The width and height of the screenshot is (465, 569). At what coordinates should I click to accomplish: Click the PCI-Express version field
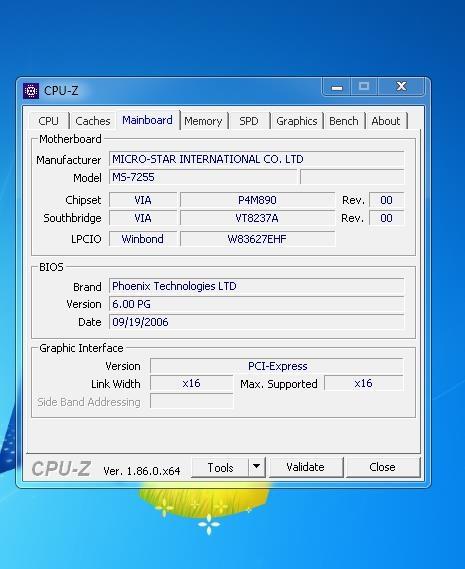tap(277, 366)
